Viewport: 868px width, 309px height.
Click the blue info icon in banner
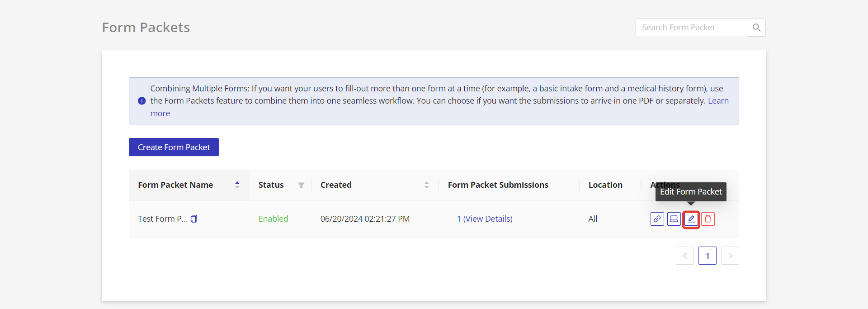(142, 101)
